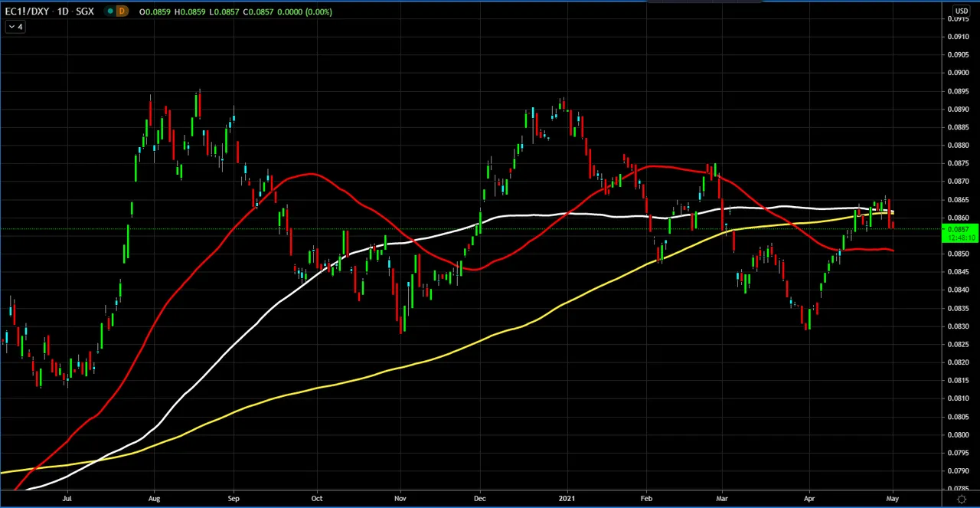Click the May label on time axis
The width and height of the screenshot is (980, 508).
pyautogui.click(x=893, y=498)
